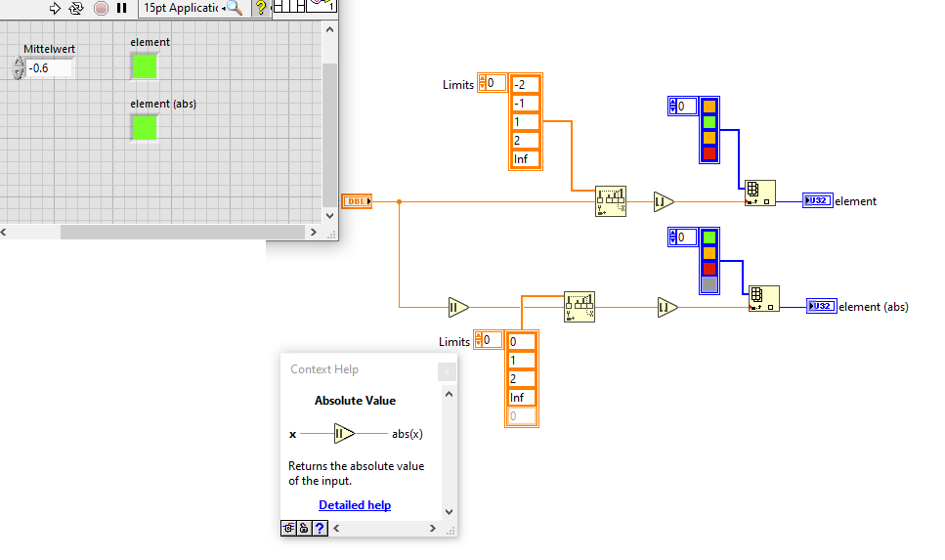Front panel: horizontal scrollbar left arrow
Image resolution: width=945 pixels, height=560 pixels.
coord(4,232)
